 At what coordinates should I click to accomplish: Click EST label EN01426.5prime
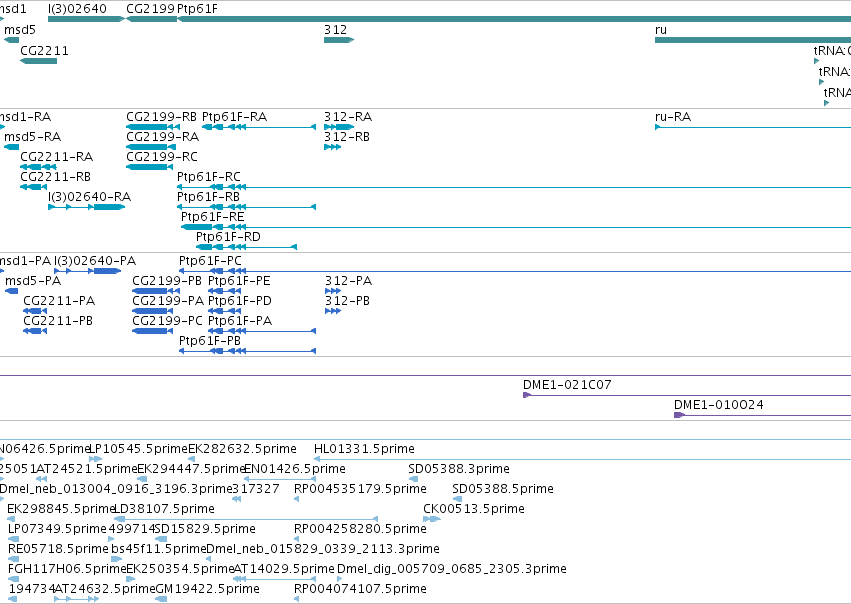pyautogui.click(x=295, y=469)
